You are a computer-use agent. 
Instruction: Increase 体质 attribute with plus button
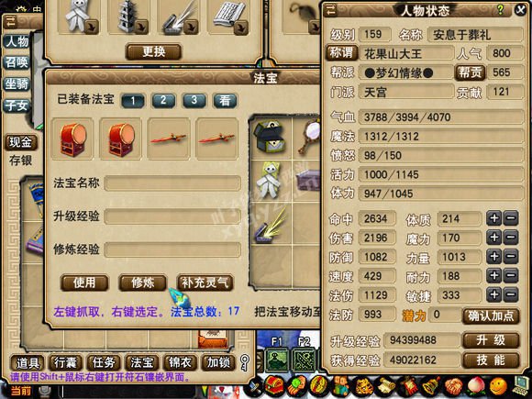[x=494, y=218]
